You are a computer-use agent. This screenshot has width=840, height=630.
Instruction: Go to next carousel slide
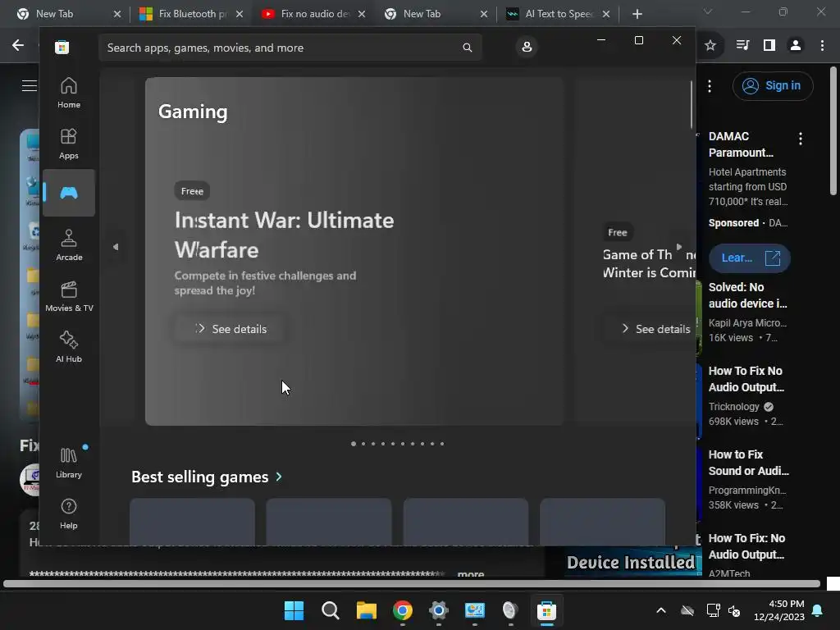click(679, 247)
